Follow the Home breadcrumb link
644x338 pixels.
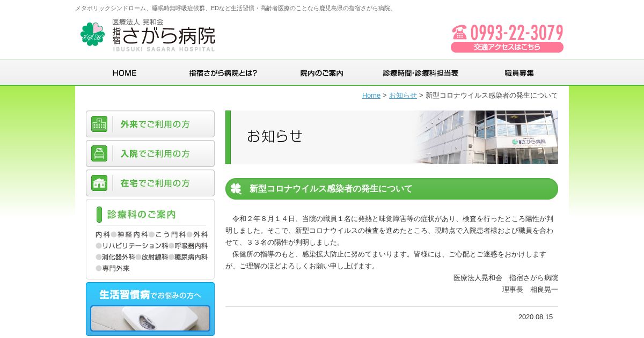coord(371,95)
